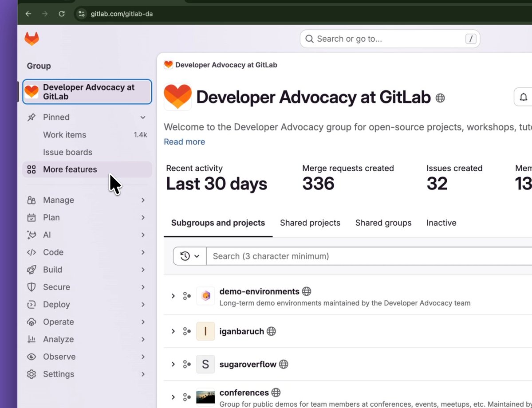This screenshot has width=532, height=408.
Task: Expand the Build section chevron
Action: point(143,270)
